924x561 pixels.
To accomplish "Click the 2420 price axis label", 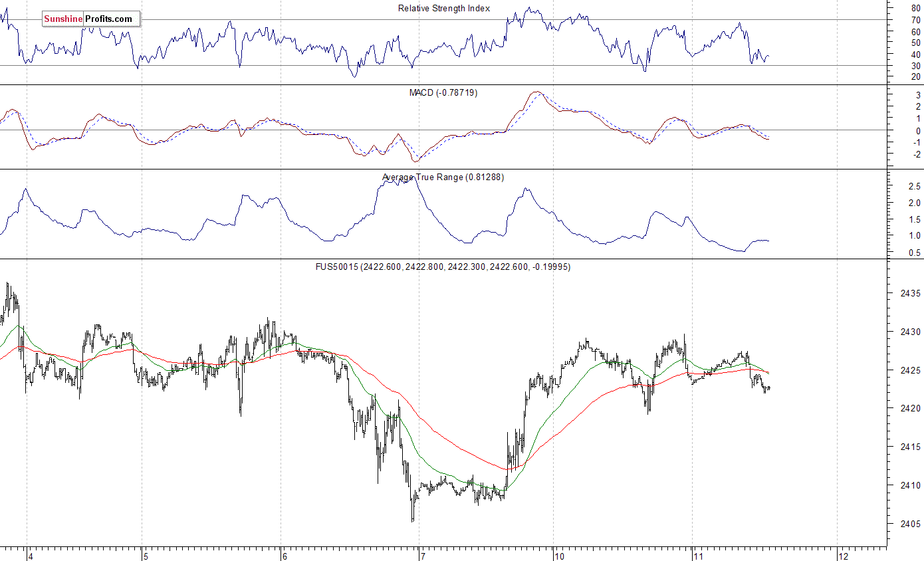I will click(x=911, y=409).
